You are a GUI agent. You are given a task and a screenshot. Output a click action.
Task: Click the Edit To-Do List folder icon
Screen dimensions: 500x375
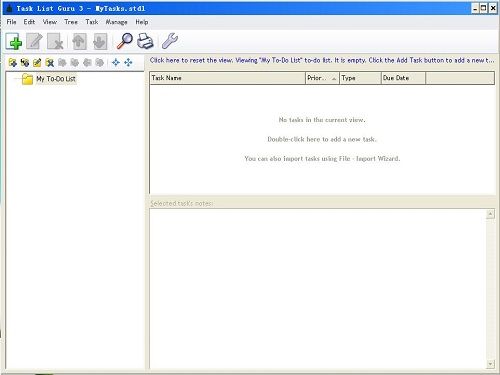point(37,62)
